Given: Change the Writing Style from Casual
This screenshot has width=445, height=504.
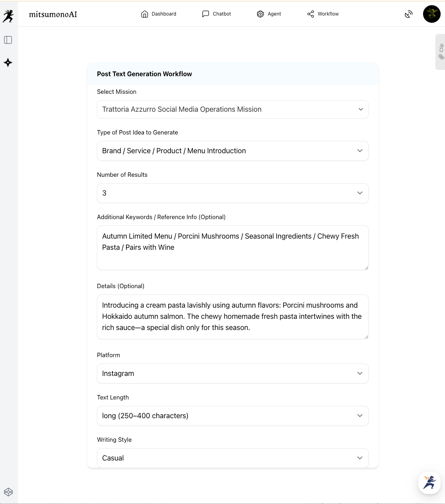Looking at the screenshot, I should [x=232, y=458].
